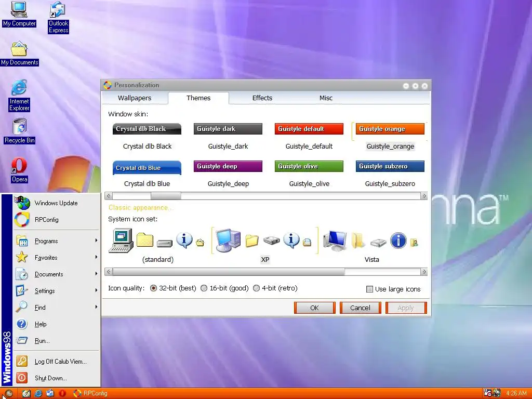Open the Run... dialog entry

pos(56,341)
